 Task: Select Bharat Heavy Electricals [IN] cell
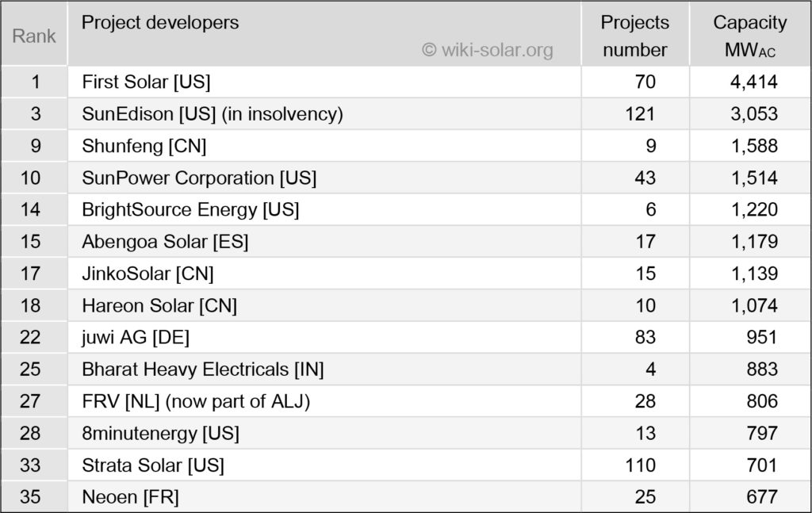[203, 369]
